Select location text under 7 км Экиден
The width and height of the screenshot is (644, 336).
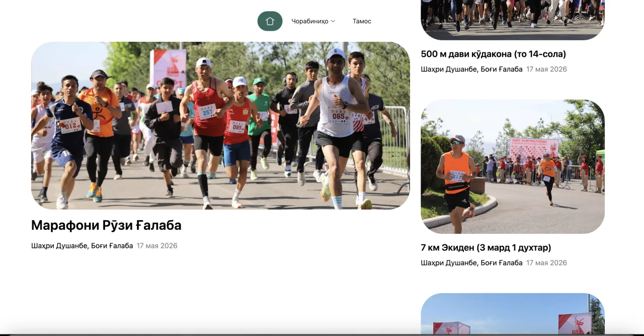(x=472, y=263)
